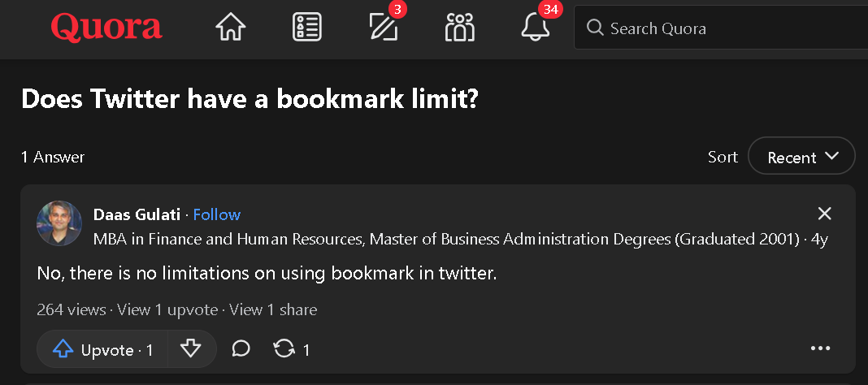Click the 'Sort' label

pyautogui.click(x=723, y=157)
